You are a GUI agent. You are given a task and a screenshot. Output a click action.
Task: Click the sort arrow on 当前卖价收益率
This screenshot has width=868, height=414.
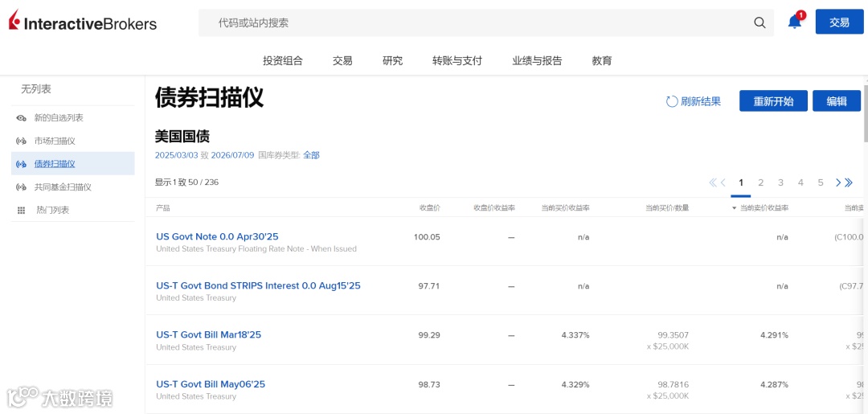735,208
